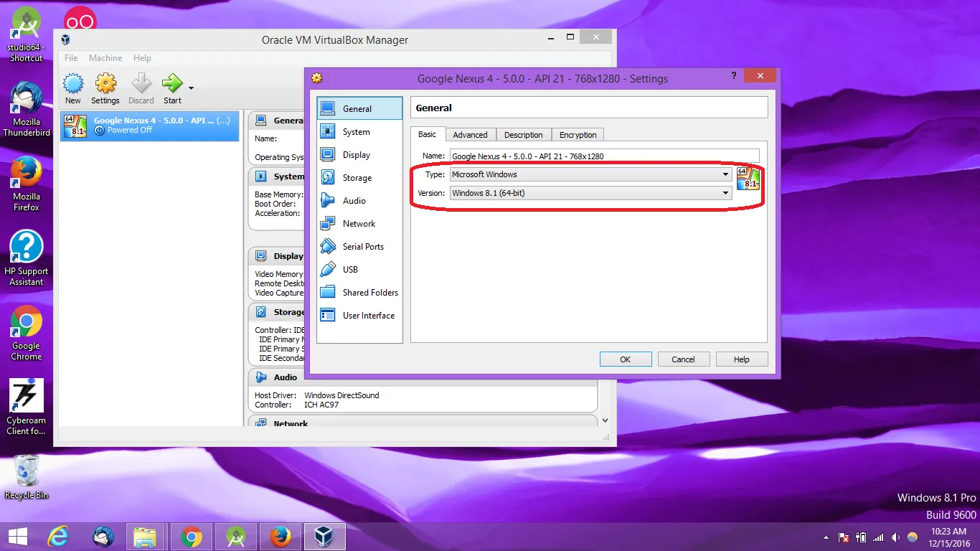Close the Settings dialog with the red X

pos(760,75)
